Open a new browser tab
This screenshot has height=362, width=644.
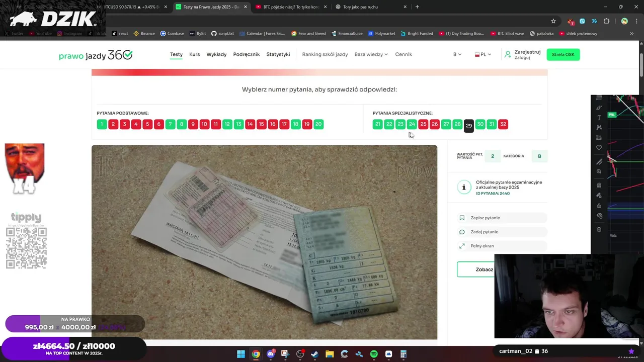417,7
